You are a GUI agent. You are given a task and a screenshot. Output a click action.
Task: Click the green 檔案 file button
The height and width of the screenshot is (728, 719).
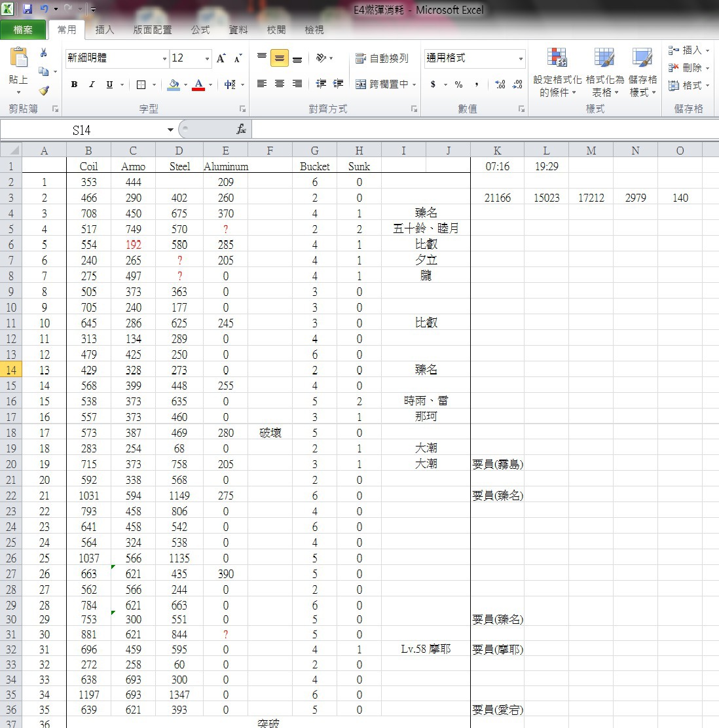24,30
